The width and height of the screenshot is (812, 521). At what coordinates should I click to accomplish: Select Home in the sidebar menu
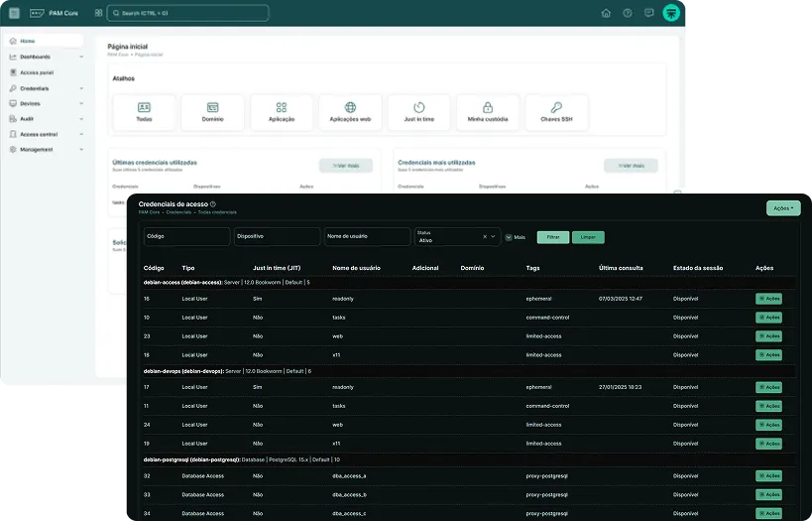pyautogui.click(x=45, y=41)
